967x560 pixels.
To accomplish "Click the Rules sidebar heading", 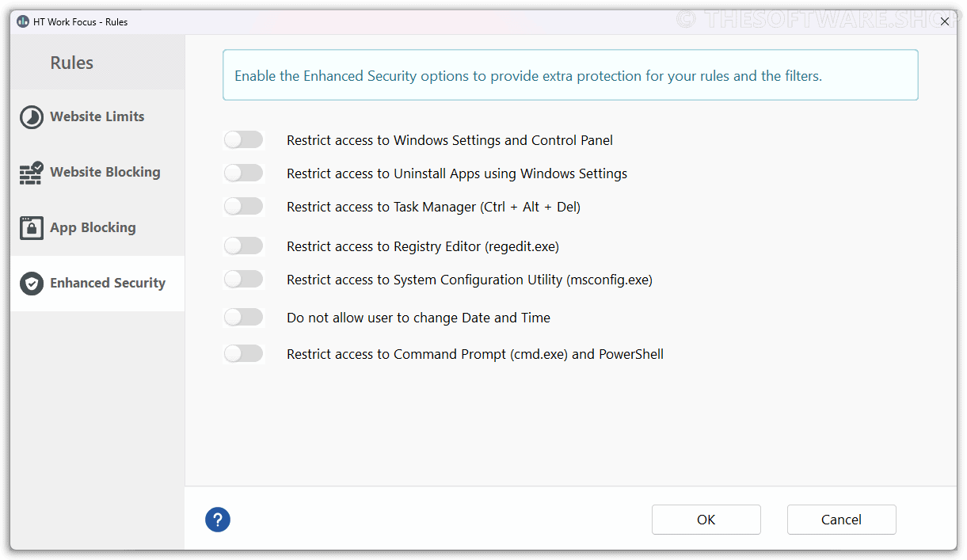I will coord(72,63).
